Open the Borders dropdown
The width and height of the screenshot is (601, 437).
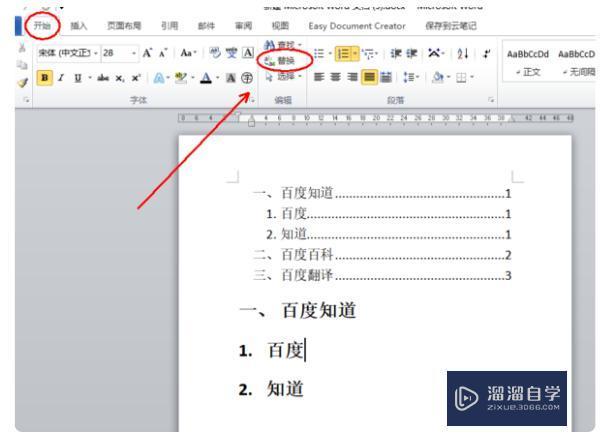[465, 77]
